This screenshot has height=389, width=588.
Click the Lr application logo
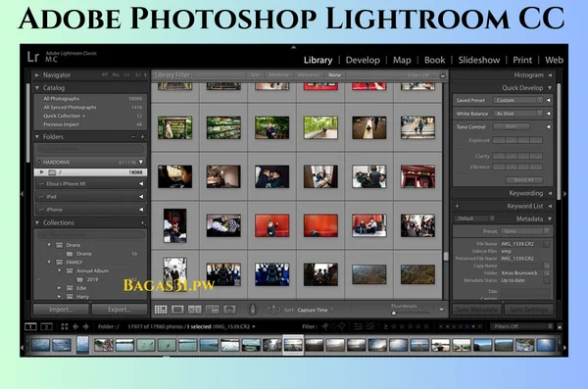(x=33, y=57)
